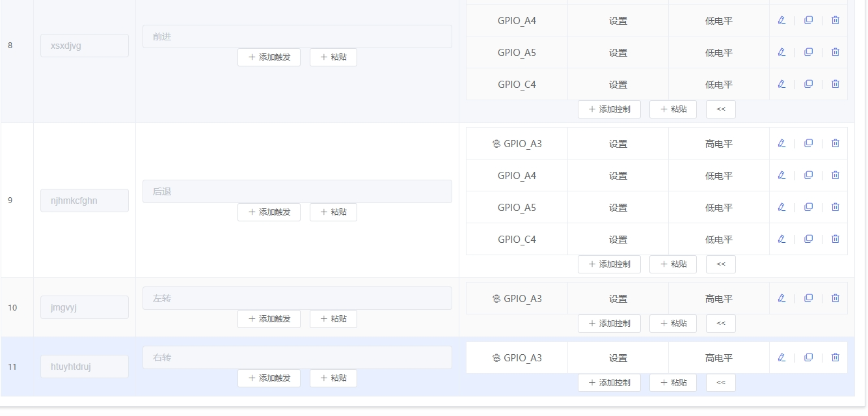Delete the GPIO_A3 control in row 11
Image resolution: width=868 pixels, height=416 pixels.
[x=835, y=357]
